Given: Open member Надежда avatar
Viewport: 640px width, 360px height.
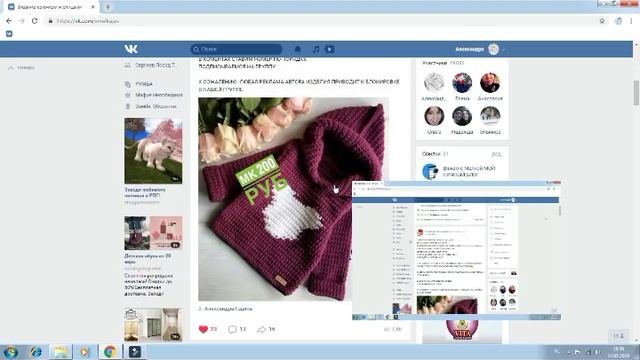Looking at the screenshot, I should click(x=462, y=116).
